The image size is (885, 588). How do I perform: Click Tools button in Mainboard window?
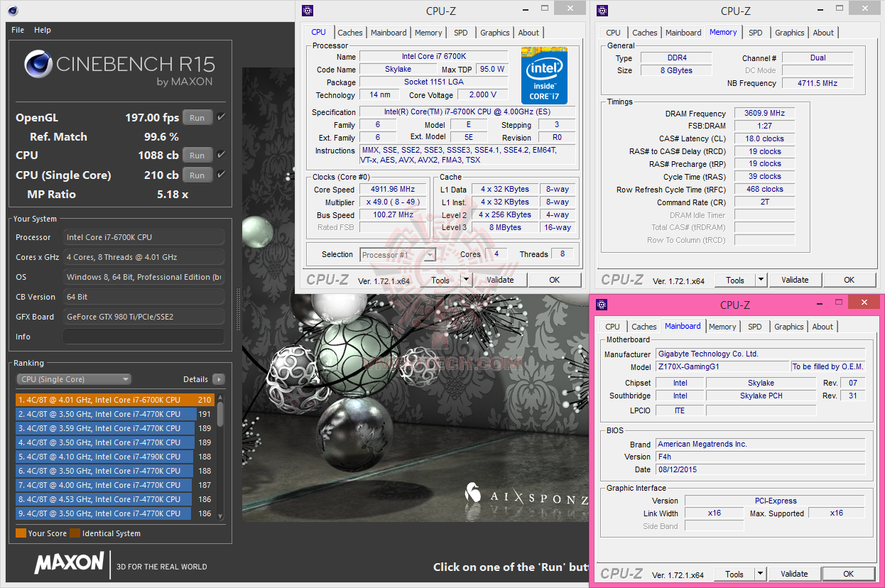[734, 574]
